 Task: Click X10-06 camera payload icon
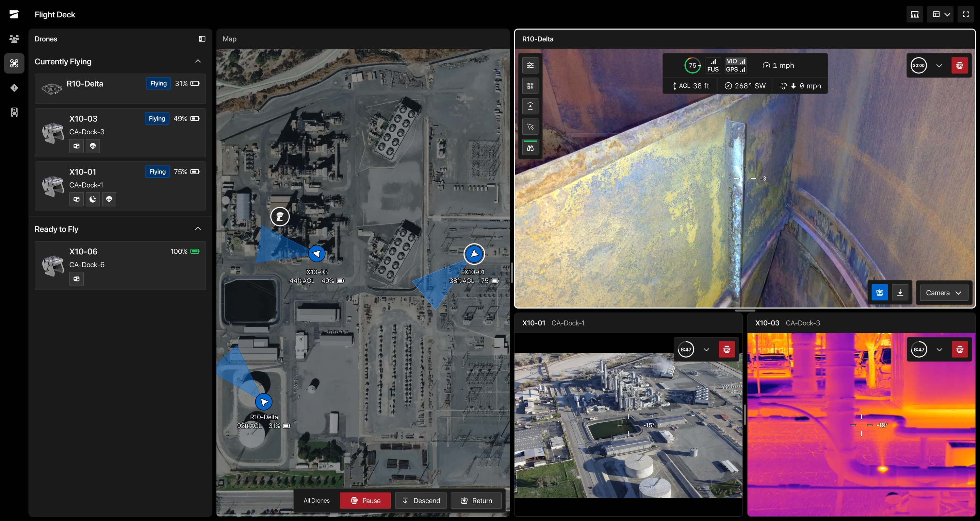tap(76, 279)
